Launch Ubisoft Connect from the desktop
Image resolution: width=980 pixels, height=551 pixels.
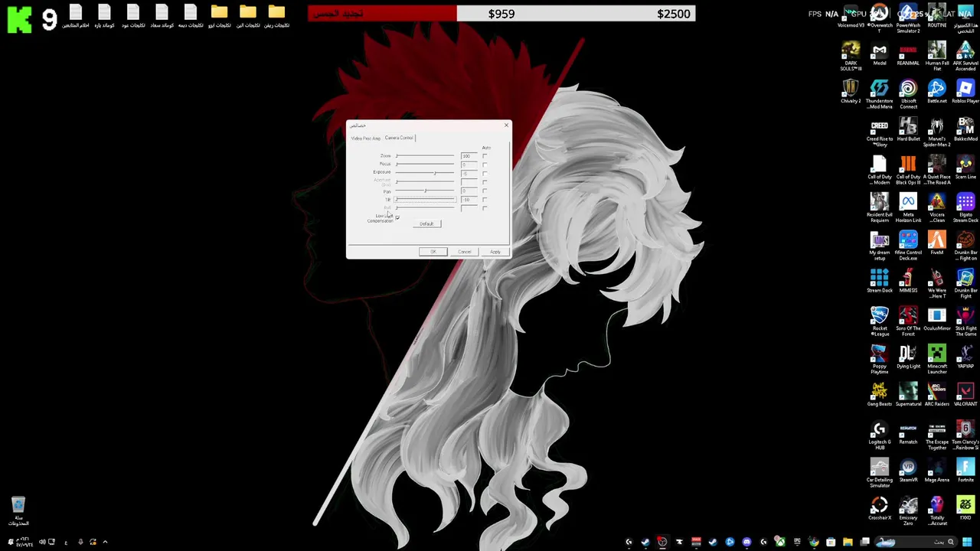[x=908, y=93]
